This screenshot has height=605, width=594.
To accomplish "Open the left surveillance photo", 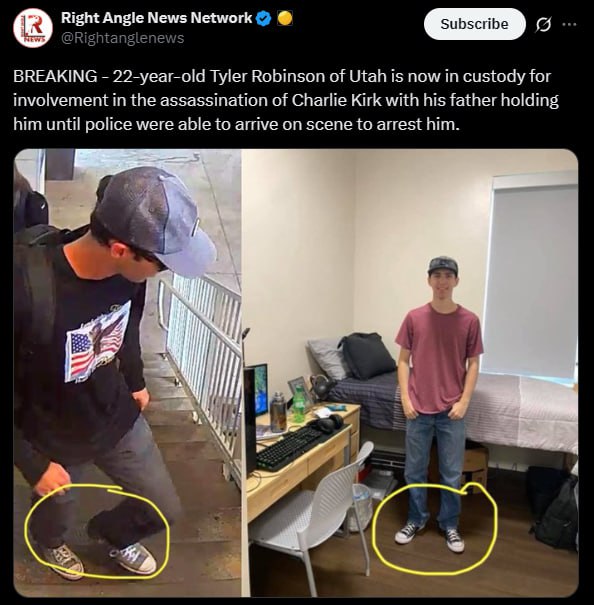I will (x=127, y=372).
